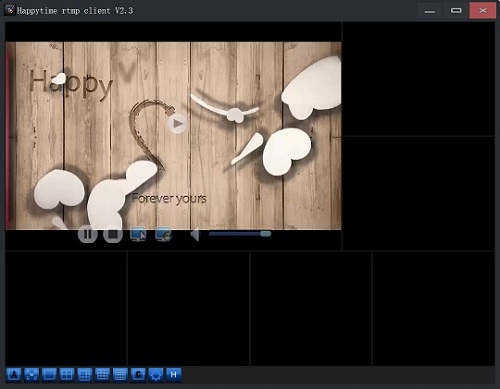Minimize the Happytime rtmp client window
This screenshot has height=389, width=500.
(430, 11)
